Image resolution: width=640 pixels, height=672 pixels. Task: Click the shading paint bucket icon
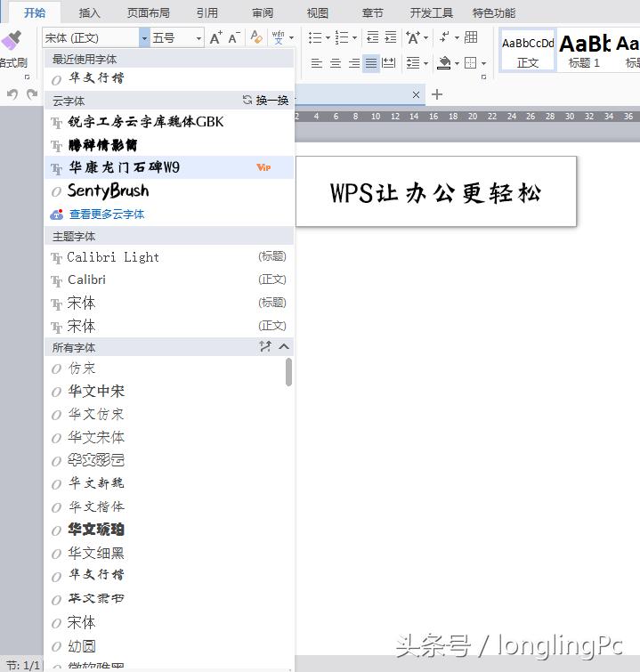coord(443,63)
